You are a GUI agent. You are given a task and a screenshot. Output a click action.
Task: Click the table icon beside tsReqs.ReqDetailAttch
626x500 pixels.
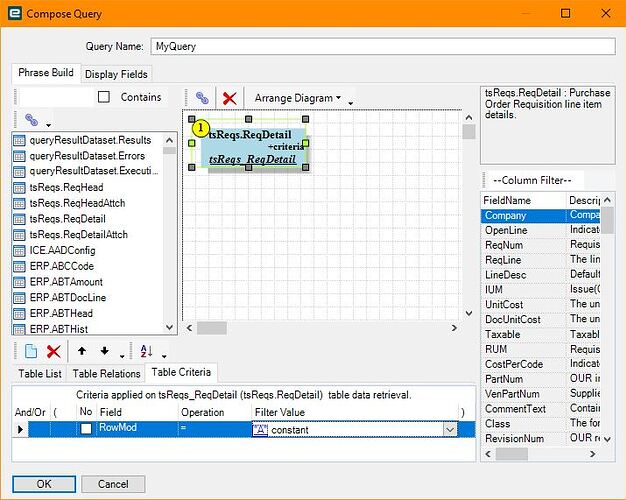click(x=19, y=235)
